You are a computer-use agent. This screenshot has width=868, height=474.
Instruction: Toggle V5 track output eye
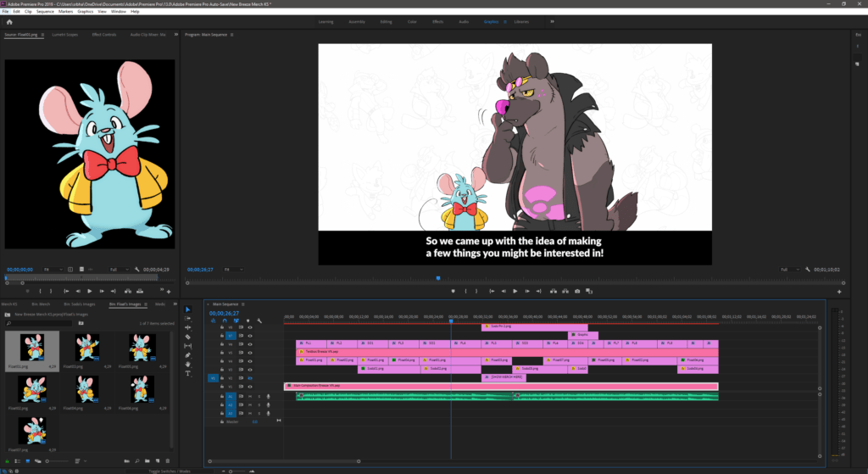click(x=250, y=353)
